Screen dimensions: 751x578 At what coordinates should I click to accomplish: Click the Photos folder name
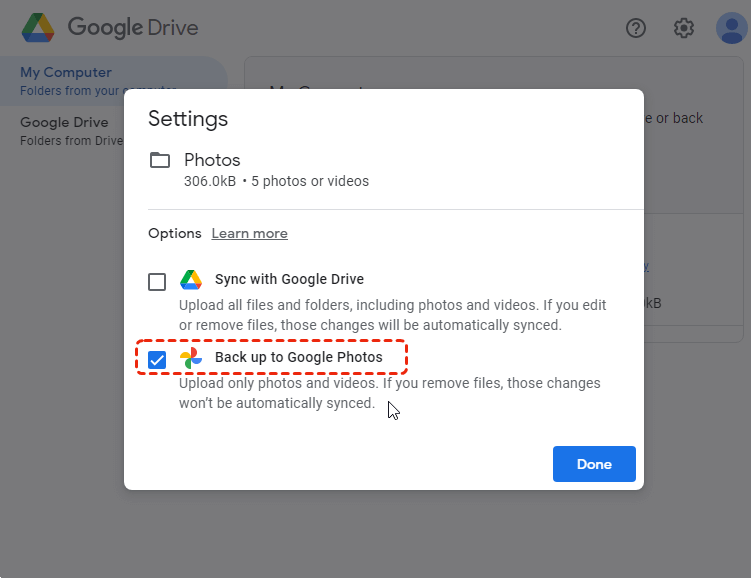212,160
